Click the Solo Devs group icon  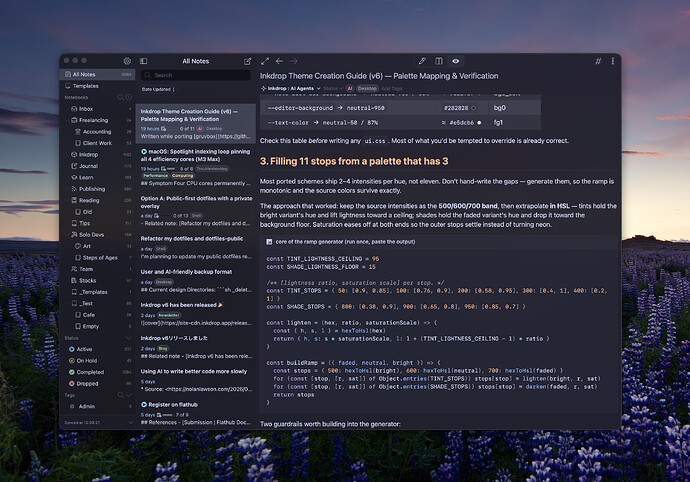(74, 235)
